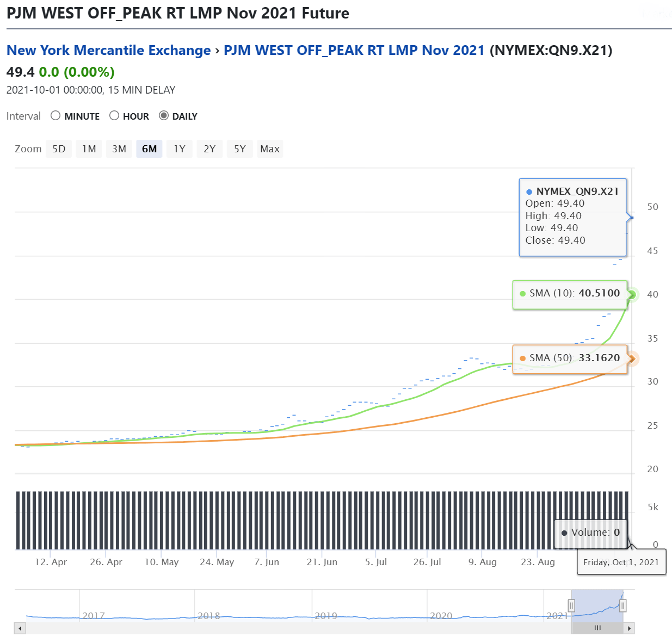Click the navigator's left range handle
Image resolution: width=672 pixels, height=637 pixels.
point(571,605)
